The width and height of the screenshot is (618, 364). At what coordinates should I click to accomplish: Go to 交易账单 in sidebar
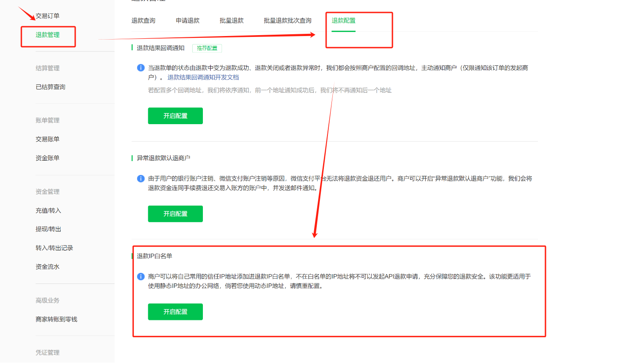(48, 139)
